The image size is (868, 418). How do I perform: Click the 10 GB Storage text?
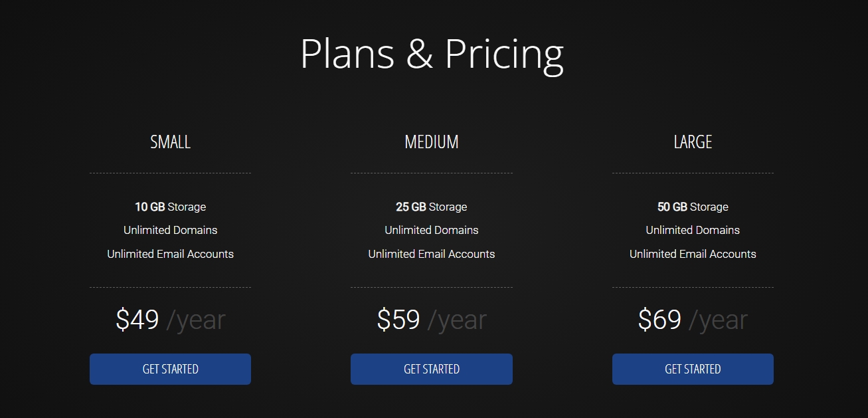tap(170, 207)
